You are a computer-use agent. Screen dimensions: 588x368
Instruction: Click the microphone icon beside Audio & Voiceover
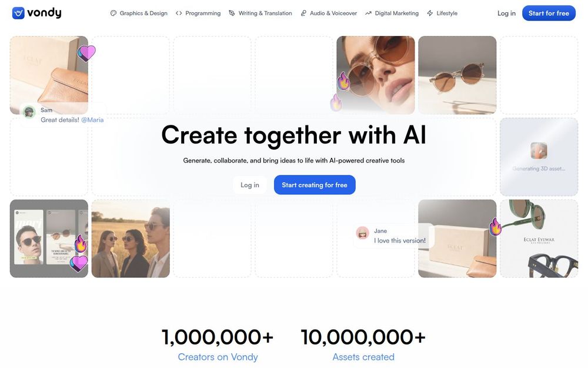pyautogui.click(x=303, y=13)
